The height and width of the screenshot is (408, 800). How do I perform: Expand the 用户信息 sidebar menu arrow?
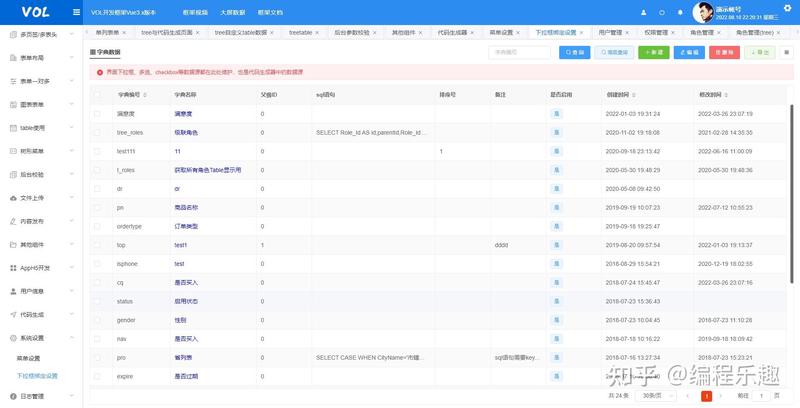(x=71, y=291)
